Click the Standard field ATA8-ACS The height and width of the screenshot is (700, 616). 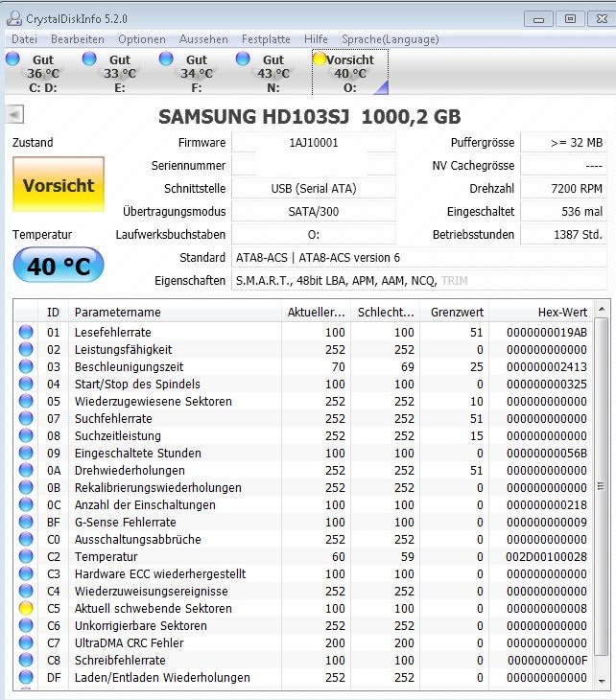[x=419, y=258]
